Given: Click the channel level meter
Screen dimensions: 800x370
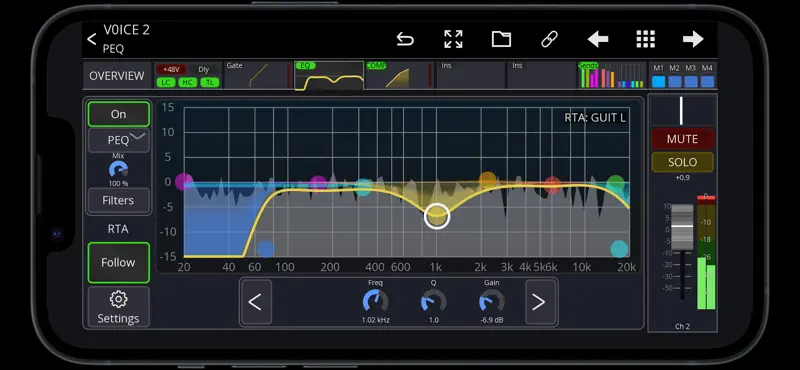Looking at the screenshot, I should [x=706, y=252].
